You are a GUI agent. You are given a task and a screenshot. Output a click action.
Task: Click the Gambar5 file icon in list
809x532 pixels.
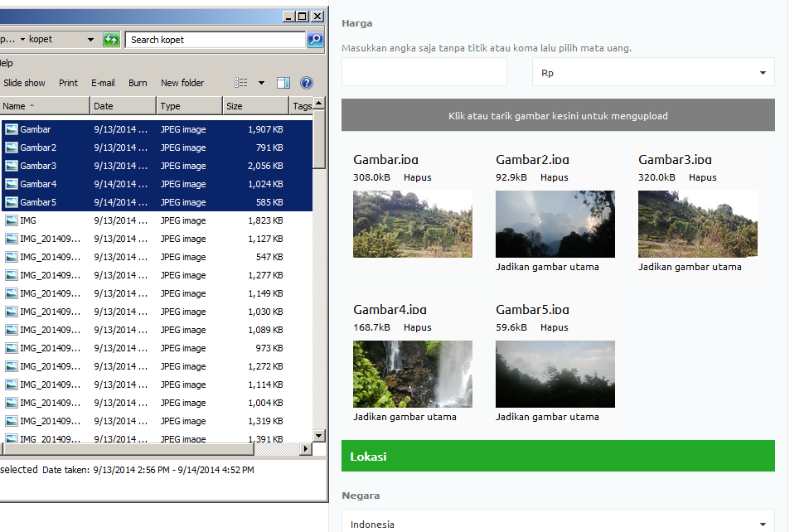point(12,202)
